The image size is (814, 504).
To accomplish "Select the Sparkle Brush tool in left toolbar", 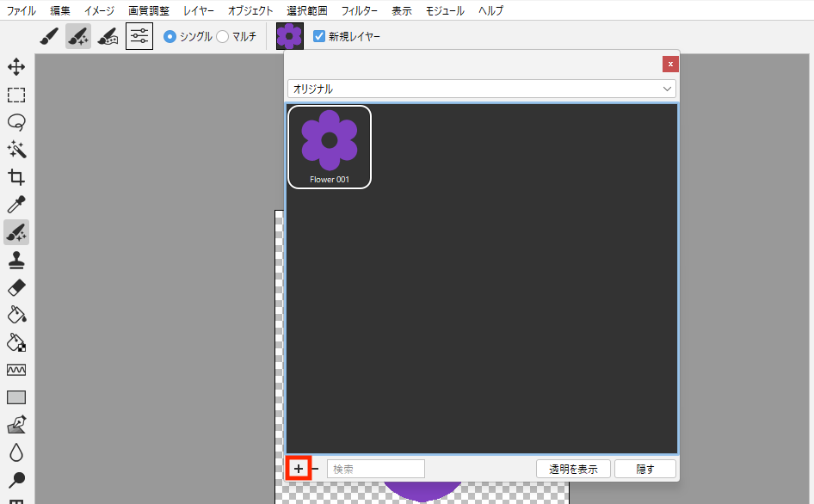I will point(16,232).
